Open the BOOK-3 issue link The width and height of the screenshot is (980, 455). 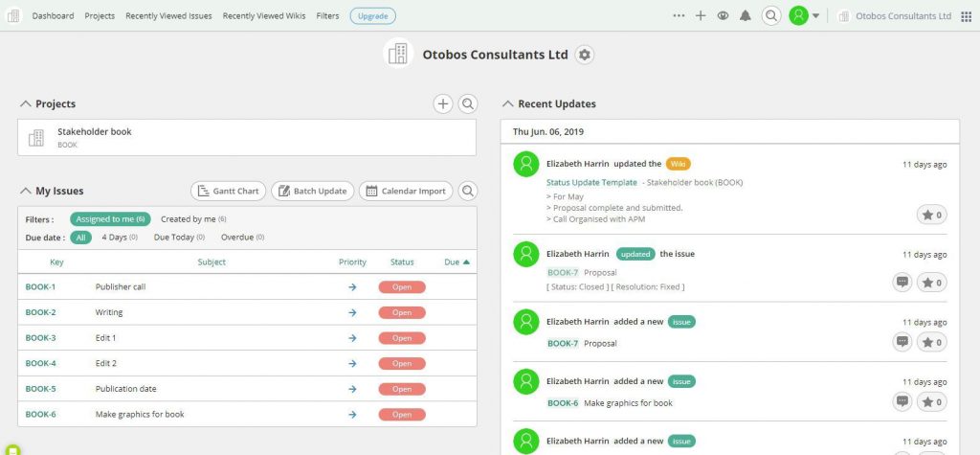tap(40, 337)
